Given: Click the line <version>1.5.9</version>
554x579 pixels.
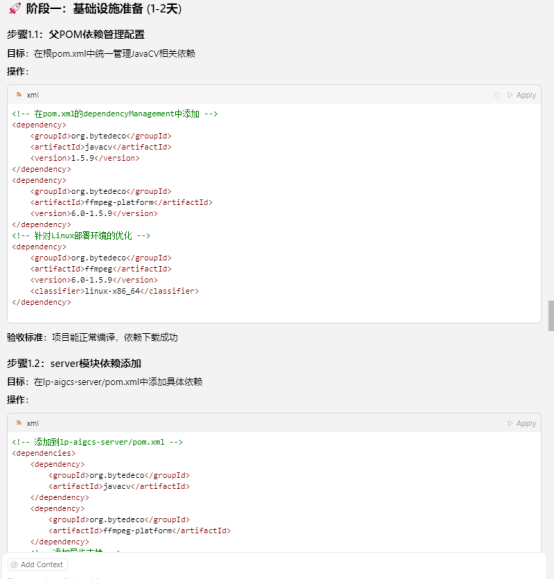Looking at the screenshot, I should click(85, 158).
